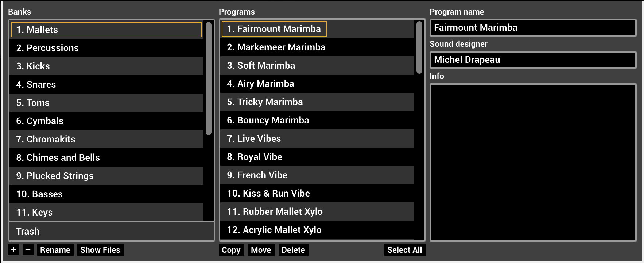
Task: Click the minus icon to remove bank
Action: [28, 250]
